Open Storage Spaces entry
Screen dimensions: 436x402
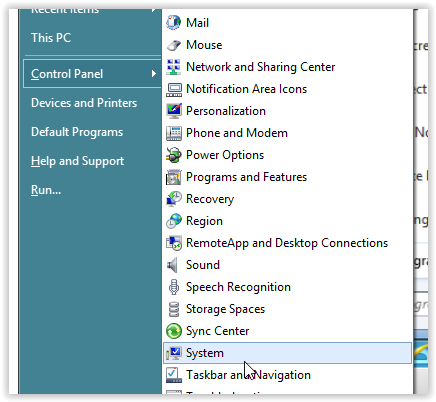(x=288, y=309)
